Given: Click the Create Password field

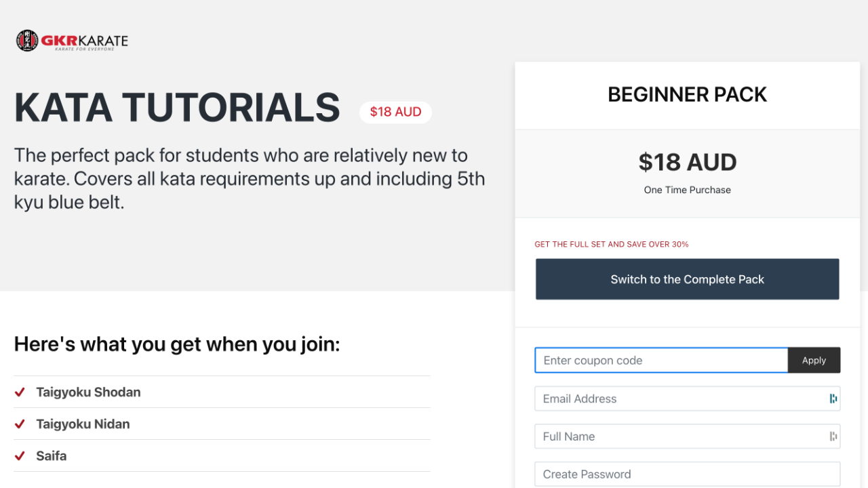Looking at the screenshot, I should click(687, 474).
